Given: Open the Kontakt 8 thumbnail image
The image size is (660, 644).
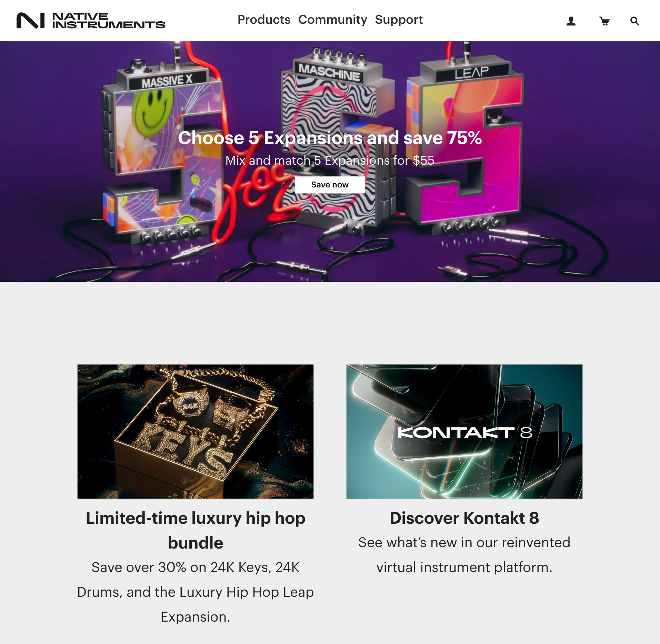Looking at the screenshot, I should tap(464, 431).
